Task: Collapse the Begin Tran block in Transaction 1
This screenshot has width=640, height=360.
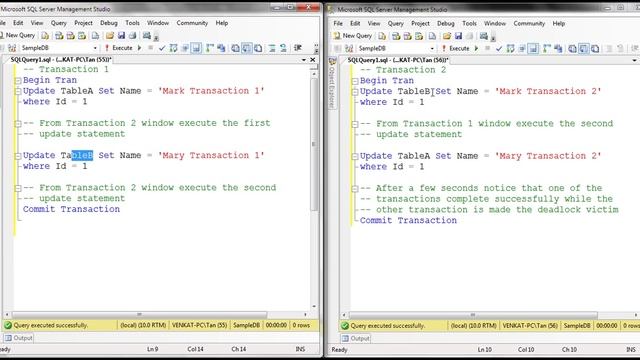Action: 18,81
